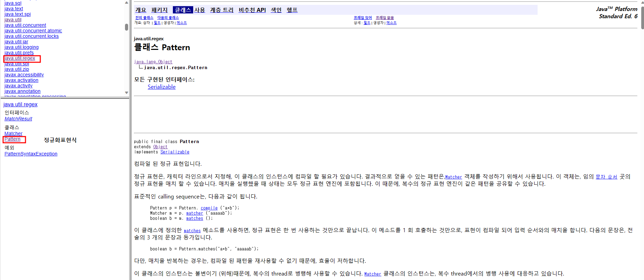Image resolution: width=644 pixels, height=280 pixels.
Task: Open the 색인 index tab
Action: point(276,10)
